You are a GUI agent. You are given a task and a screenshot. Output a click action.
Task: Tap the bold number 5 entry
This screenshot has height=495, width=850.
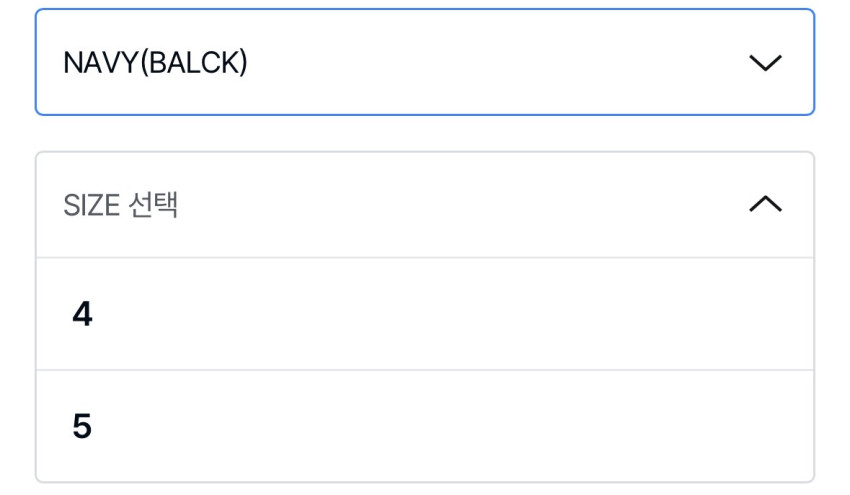coord(82,427)
